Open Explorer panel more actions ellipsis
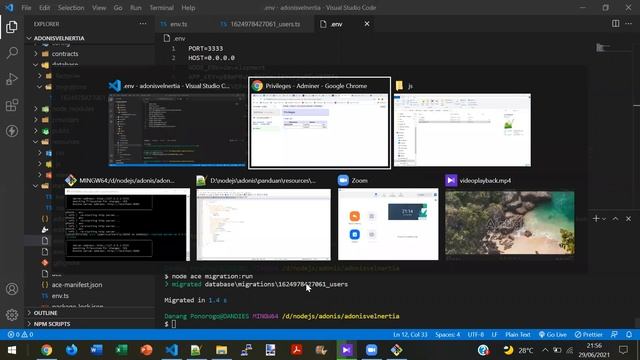 pos(143,24)
